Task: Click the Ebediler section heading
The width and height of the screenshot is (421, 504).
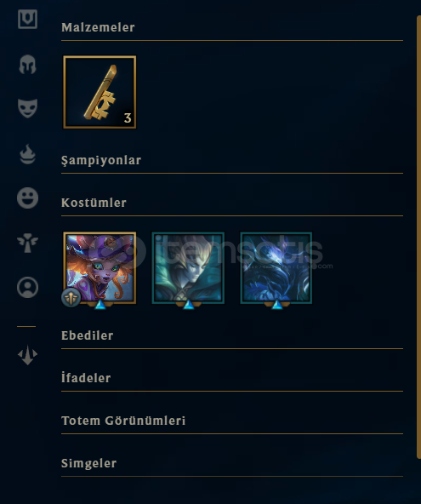Action: [88, 335]
